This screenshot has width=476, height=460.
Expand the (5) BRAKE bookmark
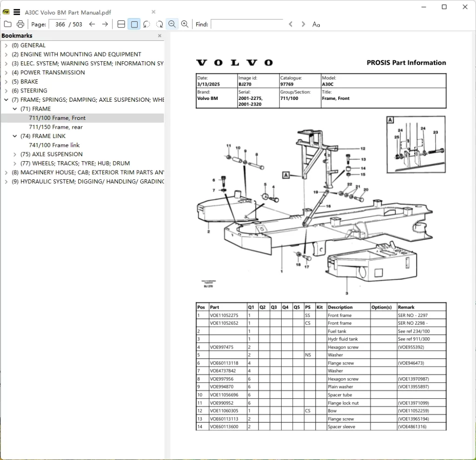click(6, 82)
